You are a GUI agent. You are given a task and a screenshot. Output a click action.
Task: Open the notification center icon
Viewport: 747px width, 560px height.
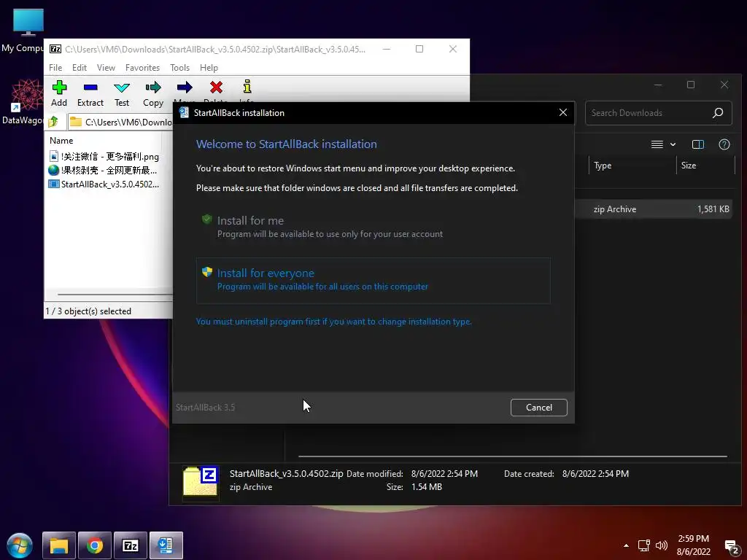(x=731, y=547)
